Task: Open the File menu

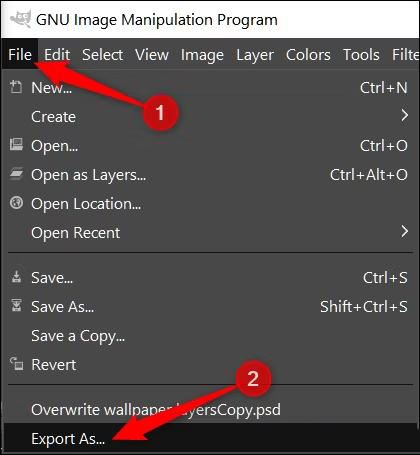Action: click(x=20, y=55)
